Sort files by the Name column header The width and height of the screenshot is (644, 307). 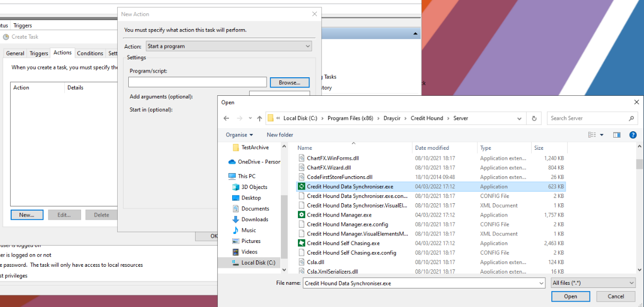(353, 148)
